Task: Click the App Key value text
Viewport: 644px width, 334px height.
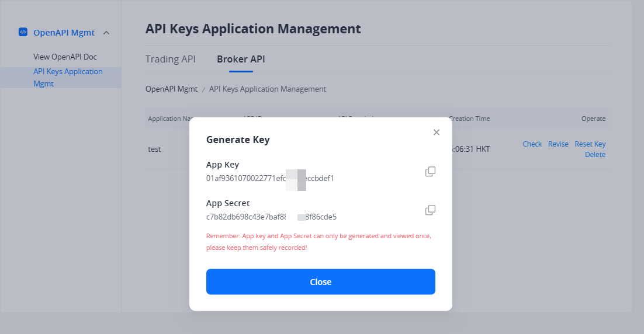Action: click(x=269, y=178)
